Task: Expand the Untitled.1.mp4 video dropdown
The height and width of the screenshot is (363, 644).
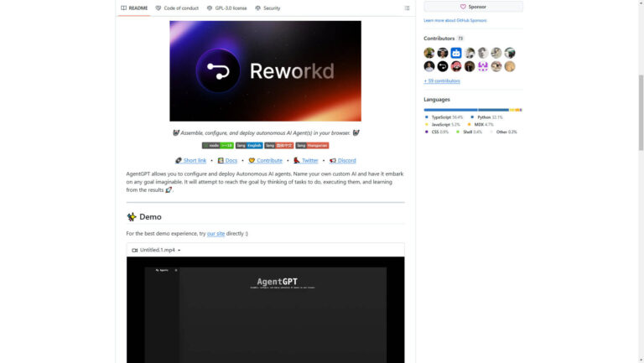Action: pyautogui.click(x=156, y=250)
